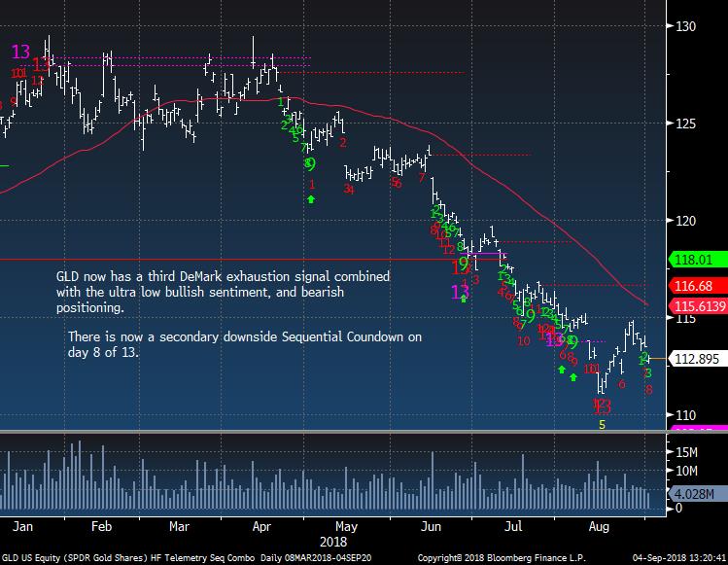Click the 10M volume axis label
The width and height of the screenshot is (728, 565).
(x=686, y=471)
